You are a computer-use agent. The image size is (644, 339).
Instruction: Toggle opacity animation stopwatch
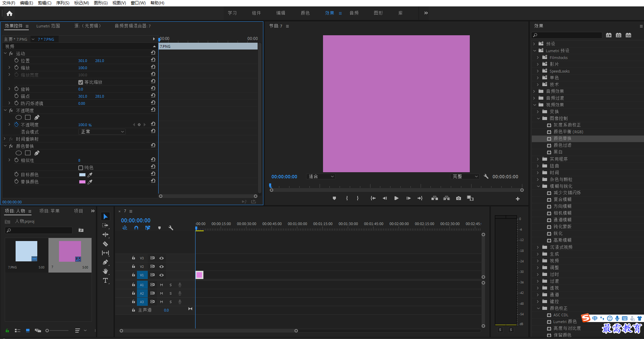(x=16, y=125)
